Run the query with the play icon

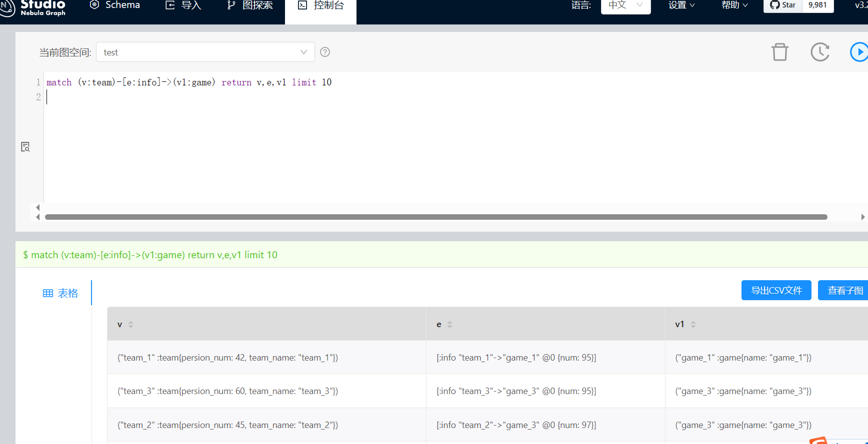tap(859, 52)
